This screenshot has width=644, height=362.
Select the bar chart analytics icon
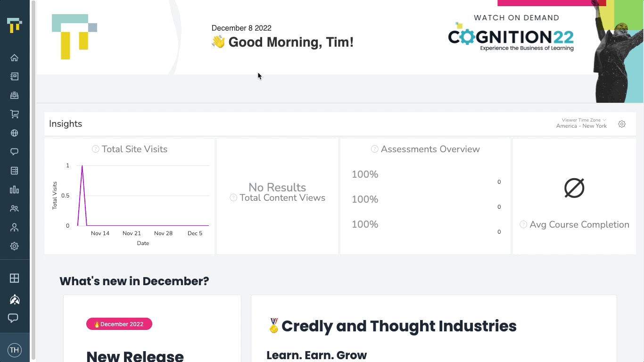15,189
